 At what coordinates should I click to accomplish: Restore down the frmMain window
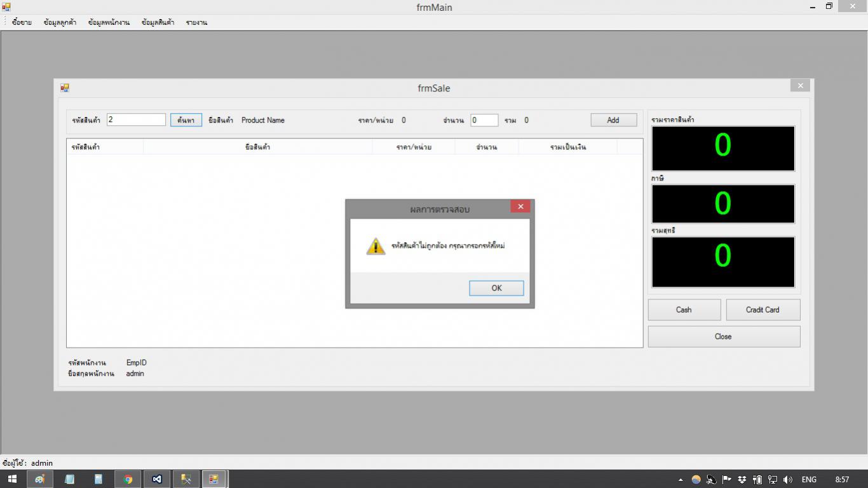[x=829, y=6]
